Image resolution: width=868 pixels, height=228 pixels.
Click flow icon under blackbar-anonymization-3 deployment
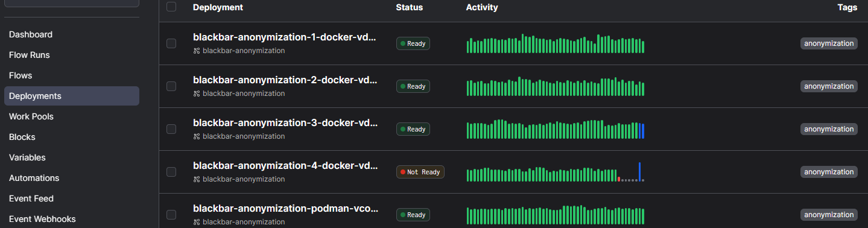click(x=196, y=136)
